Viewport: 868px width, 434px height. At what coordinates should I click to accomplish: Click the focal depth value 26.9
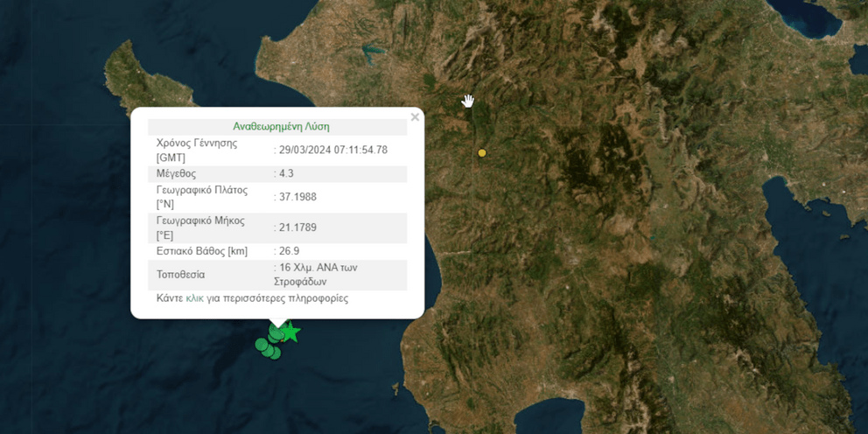click(x=289, y=251)
